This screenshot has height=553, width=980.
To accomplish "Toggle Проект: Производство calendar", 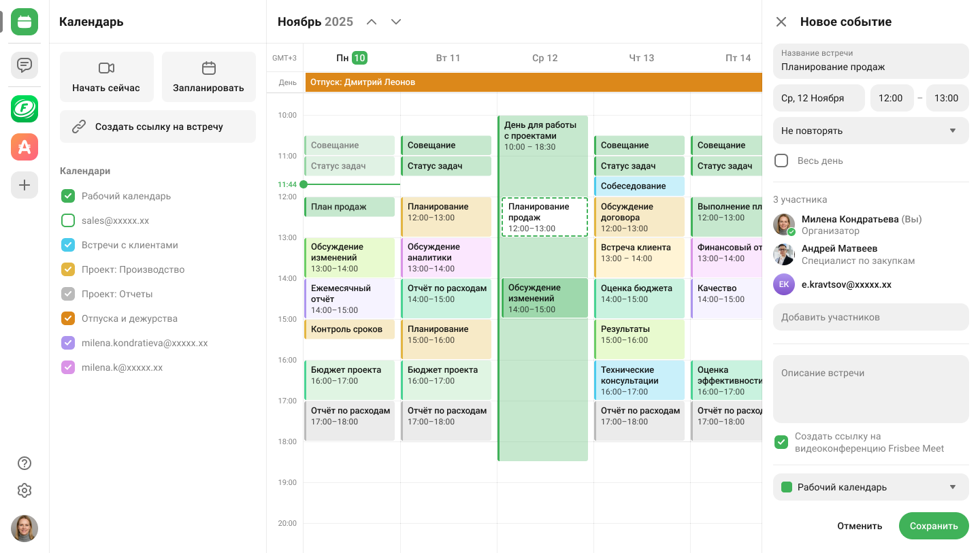I will click(x=68, y=269).
